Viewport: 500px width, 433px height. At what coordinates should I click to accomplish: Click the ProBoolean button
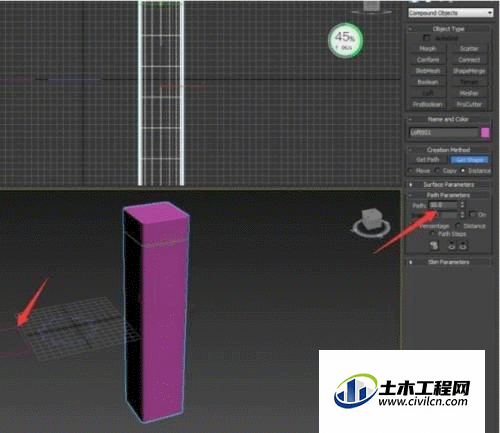pos(428,104)
